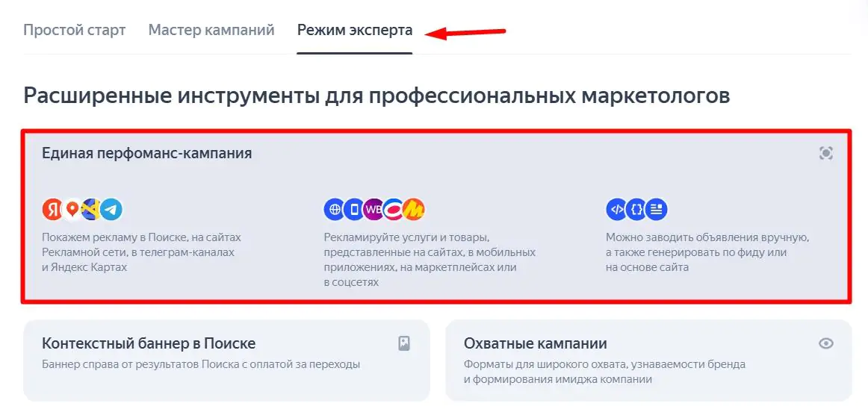Click the Yandex Maps pin icon
868x418 pixels.
tap(72, 209)
